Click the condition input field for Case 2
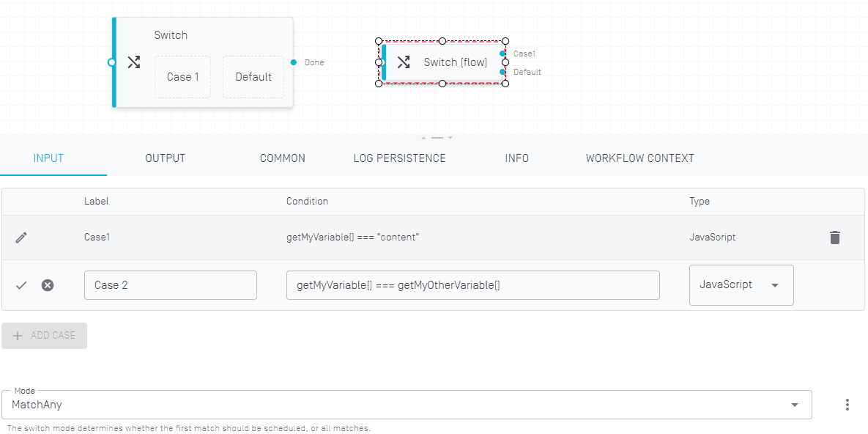The width and height of the screenshot is (868, 434). point(472,285)
